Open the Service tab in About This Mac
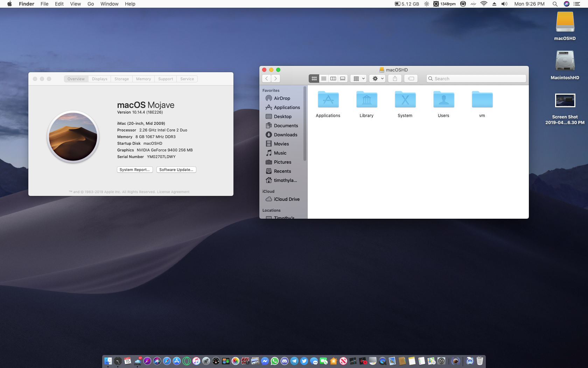This screenshot has width=588, height=368. point(187,79)
